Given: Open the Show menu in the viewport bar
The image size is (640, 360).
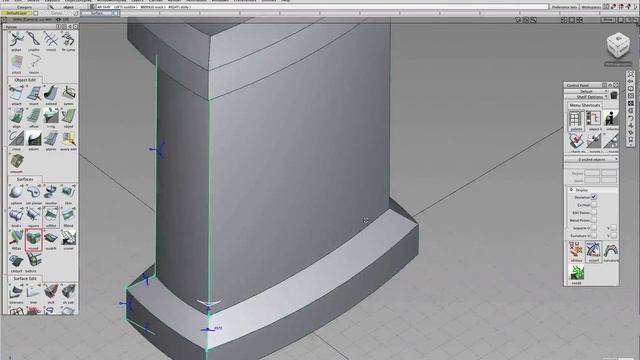Looking at the screenshot, I should click(608, 20).
